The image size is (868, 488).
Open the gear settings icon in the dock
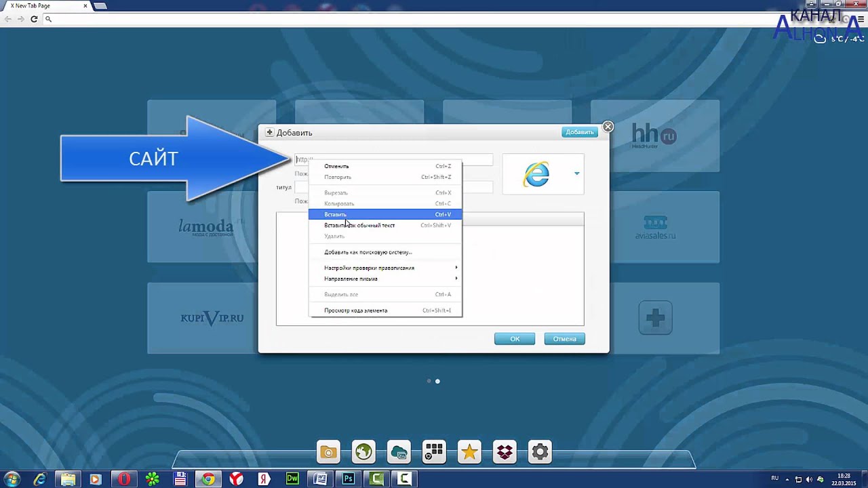tap(540, 452)
